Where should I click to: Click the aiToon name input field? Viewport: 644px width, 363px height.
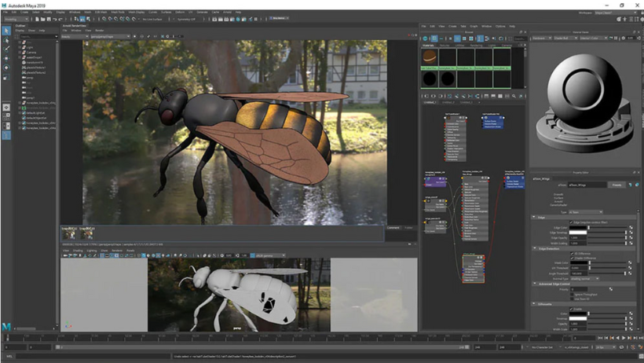587,185
